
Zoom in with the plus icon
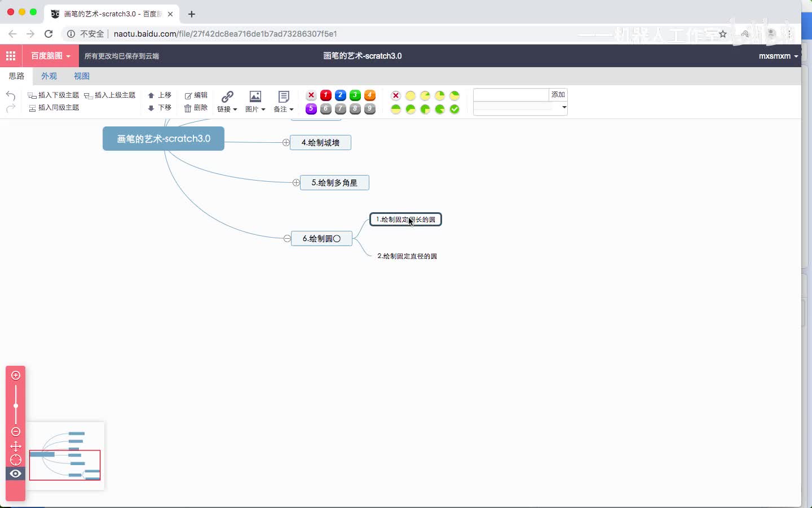(x=16, y=375)
